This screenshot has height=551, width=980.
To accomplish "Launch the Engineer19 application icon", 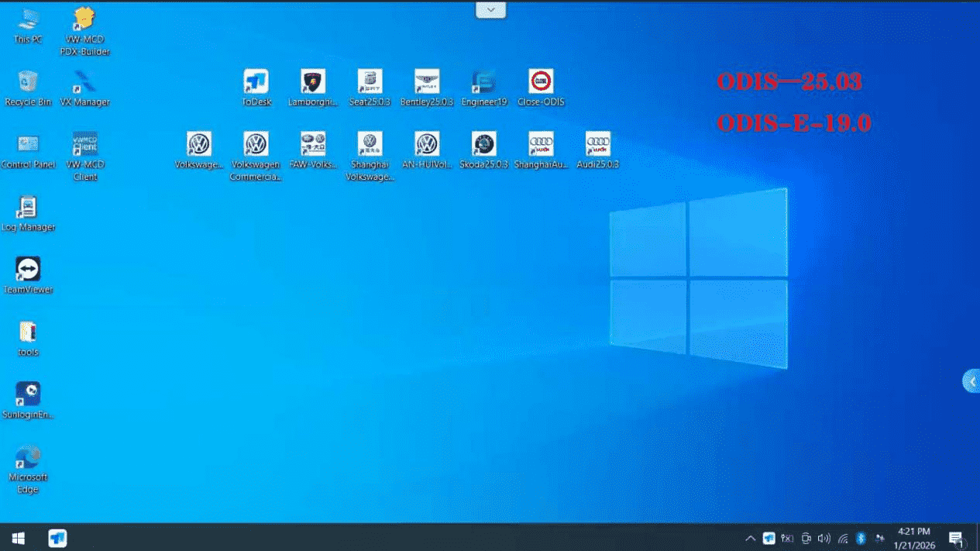I will (x=483, y=82).
